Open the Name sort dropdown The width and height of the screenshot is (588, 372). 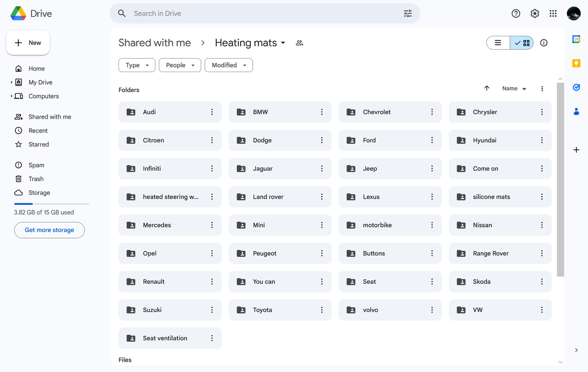[514, 88]
